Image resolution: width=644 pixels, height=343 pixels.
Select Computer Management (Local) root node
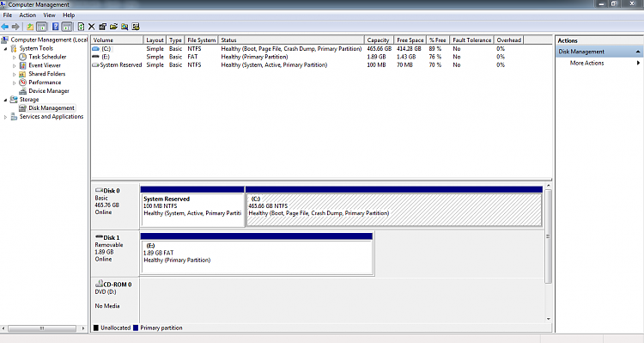(x=49, y=40)
